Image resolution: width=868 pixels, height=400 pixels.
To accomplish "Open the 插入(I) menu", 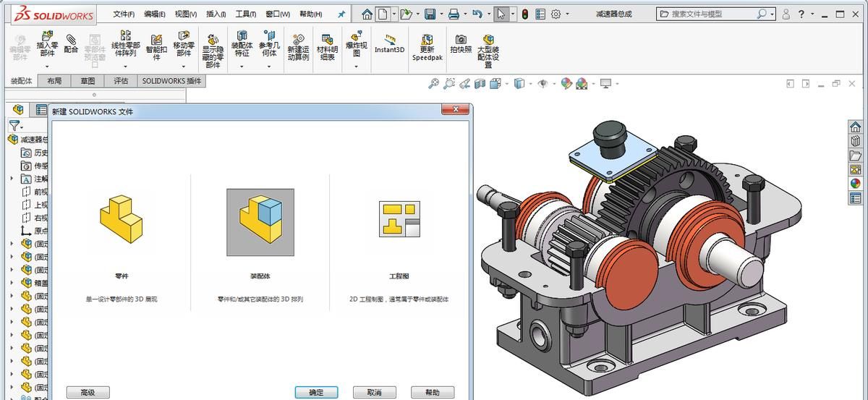I will pos(216,14).
